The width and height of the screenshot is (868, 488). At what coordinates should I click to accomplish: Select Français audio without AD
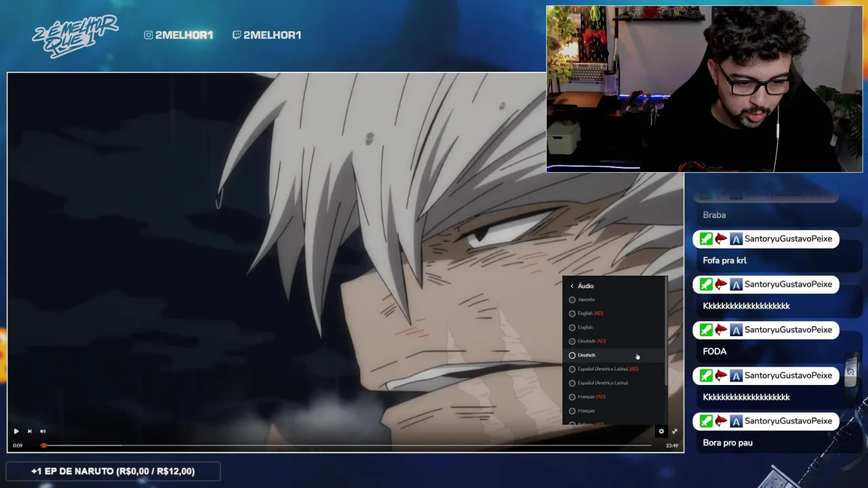614,411
